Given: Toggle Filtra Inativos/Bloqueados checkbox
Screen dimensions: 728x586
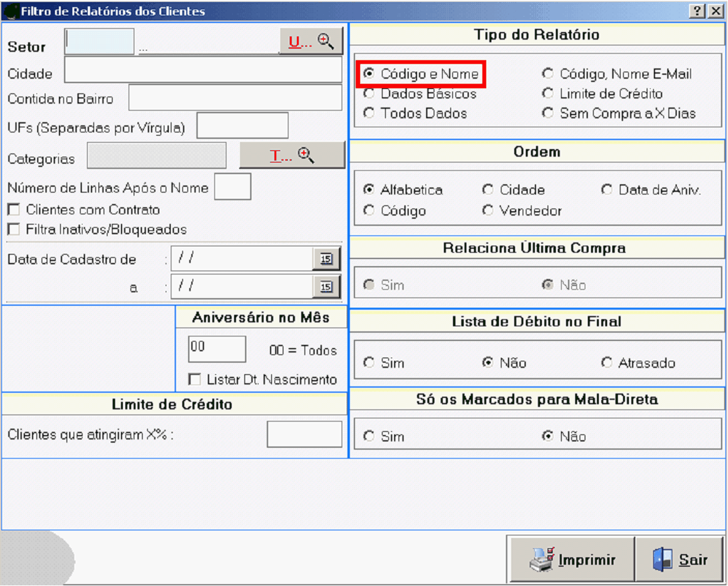Looking at the screenshot, I should click(x=13, y=229).
